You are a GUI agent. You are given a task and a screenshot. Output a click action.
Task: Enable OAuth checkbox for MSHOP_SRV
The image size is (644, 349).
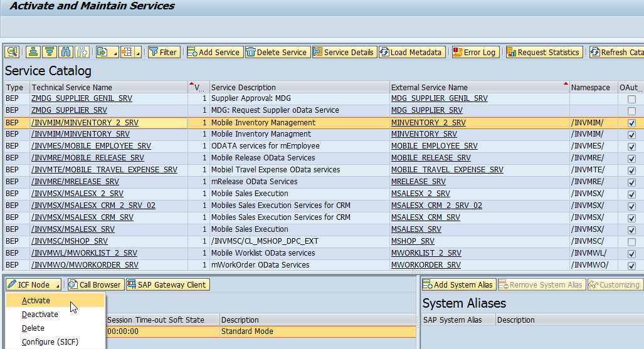point(631,242)
